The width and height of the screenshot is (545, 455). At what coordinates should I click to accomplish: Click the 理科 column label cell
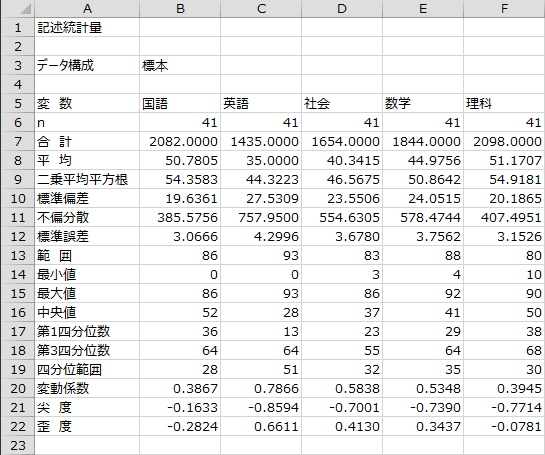504,103
